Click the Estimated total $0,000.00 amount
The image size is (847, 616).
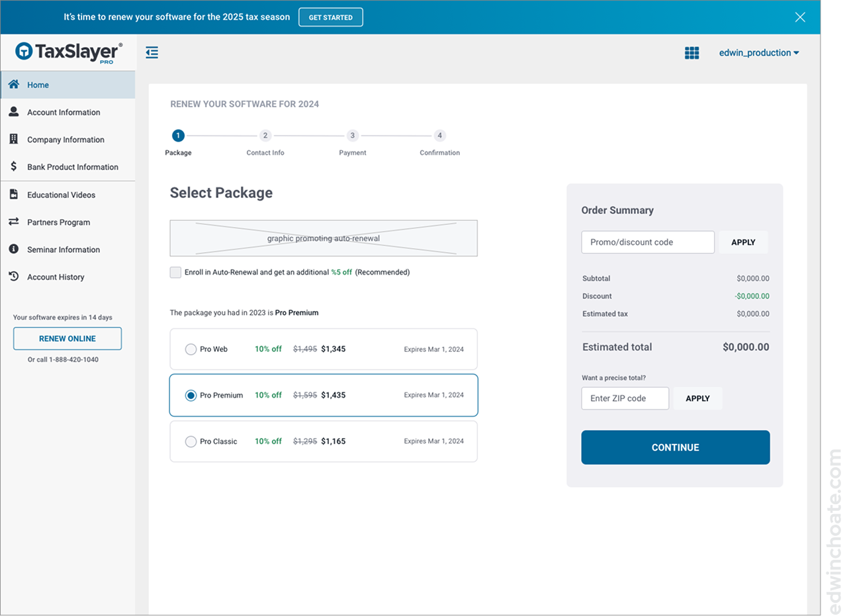coord(746,347)
